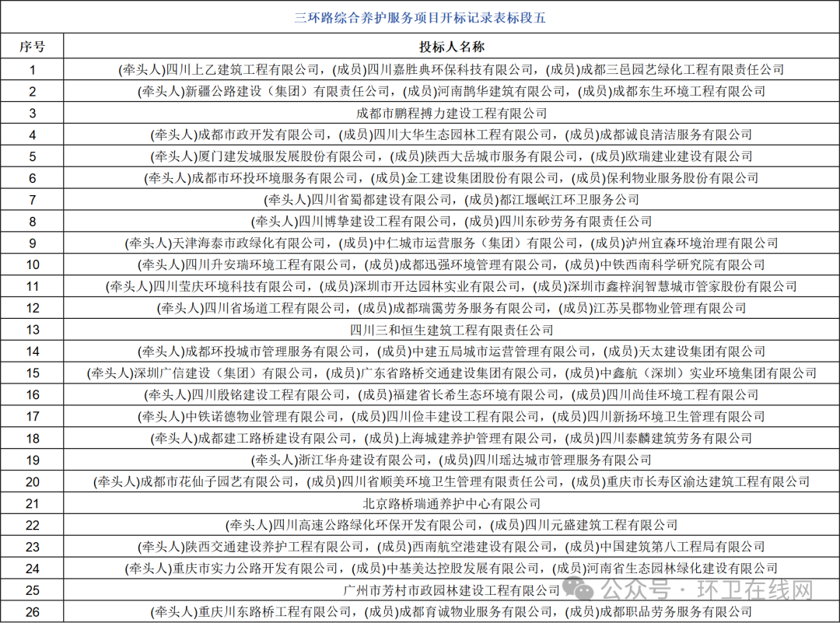The height and width of the screenshot is (623, 840).
Task: Click the row with 厦门建发城服发展股份有限公司
Action: coord(420,156)
